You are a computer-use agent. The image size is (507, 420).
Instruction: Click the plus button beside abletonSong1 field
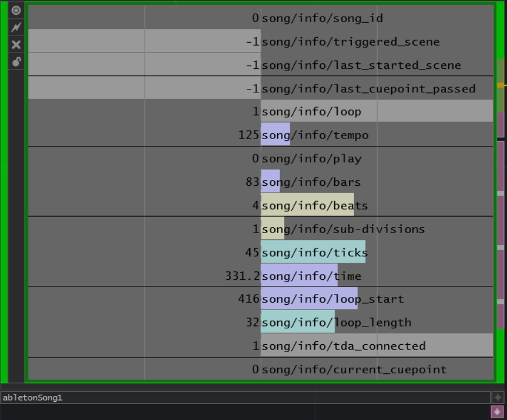pos(498,397)
